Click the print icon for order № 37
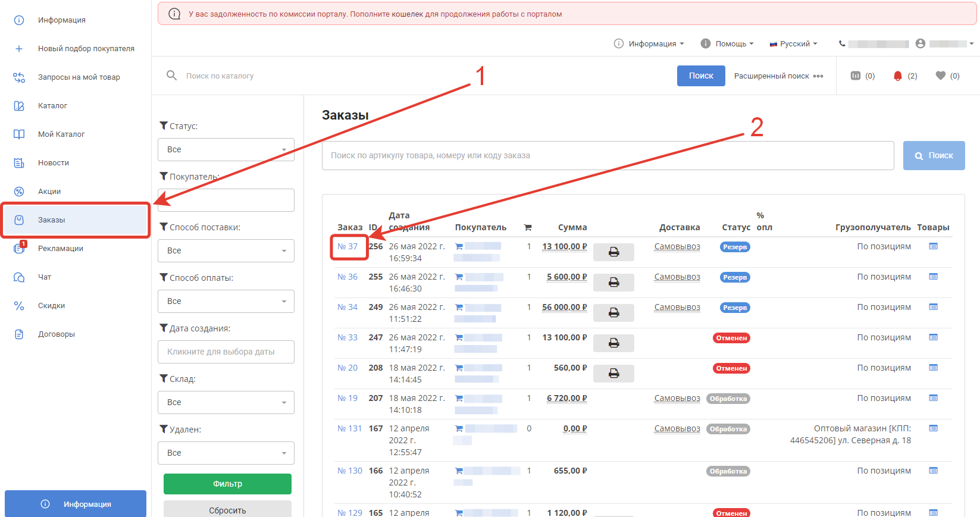The width and height of the screenshot is (980, 517). (x=613, y=252)
